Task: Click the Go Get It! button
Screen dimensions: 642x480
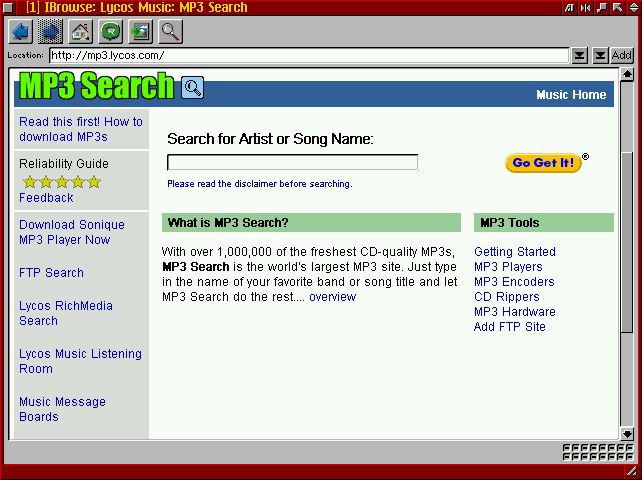Action: point(543,163)
